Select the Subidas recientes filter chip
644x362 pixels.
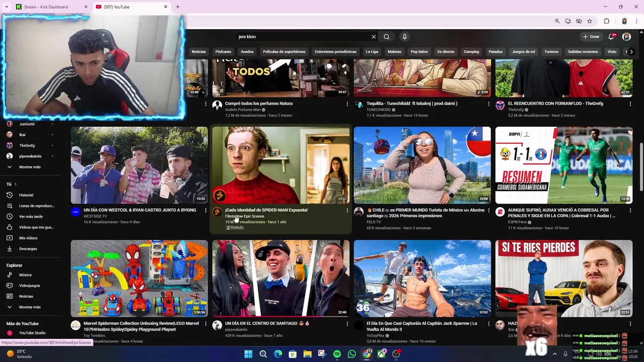coord(583,52)
